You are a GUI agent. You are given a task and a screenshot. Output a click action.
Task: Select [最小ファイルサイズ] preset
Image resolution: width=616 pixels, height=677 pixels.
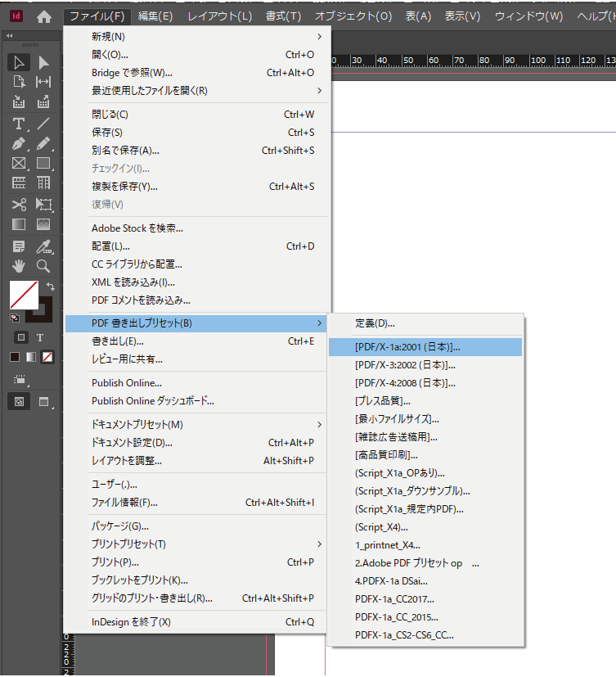click(x=425, y=419)
